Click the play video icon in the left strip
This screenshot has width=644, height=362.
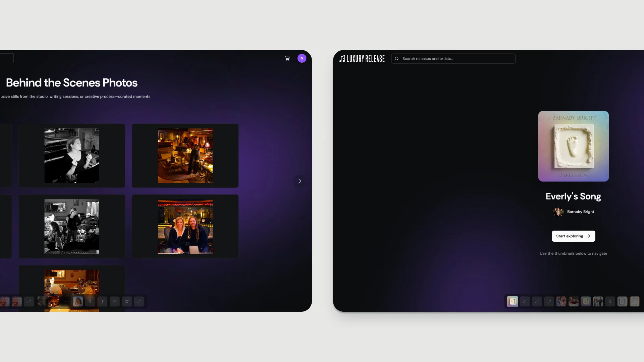[90, 301]
